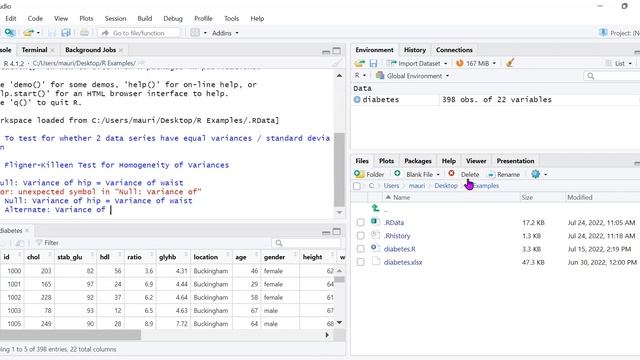This screenshot has width=640, height=360.
Task: Click the data viewer vertical scrollbar thumb
Action: 339,280
